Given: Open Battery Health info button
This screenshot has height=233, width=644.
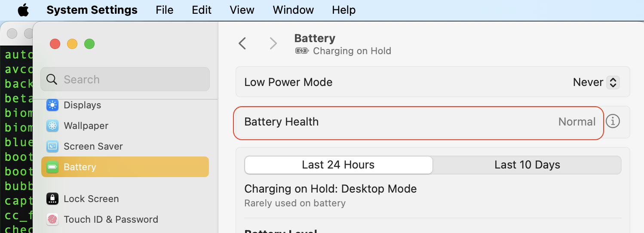Looking at the screenshot, I should pos(613,122).
